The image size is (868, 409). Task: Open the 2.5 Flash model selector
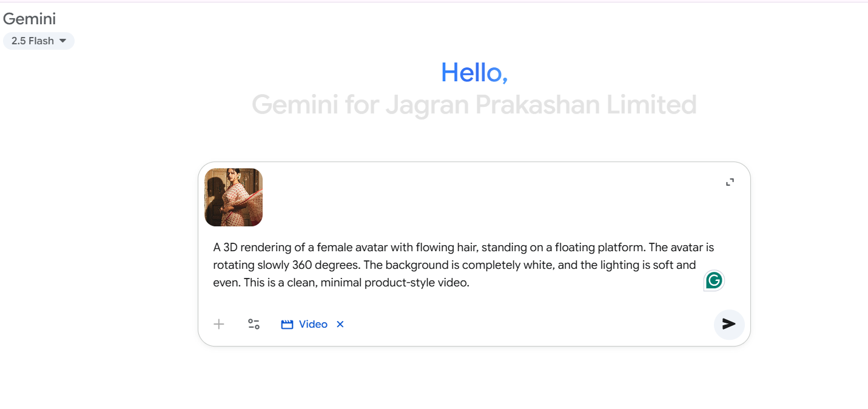click(33, 41)
